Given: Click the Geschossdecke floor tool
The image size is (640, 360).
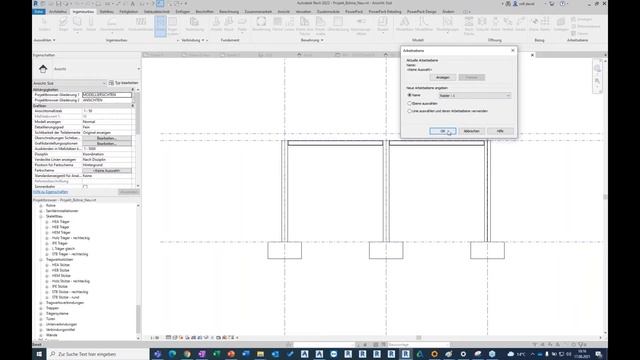Looking at the screenshot, I should [111, 24].
